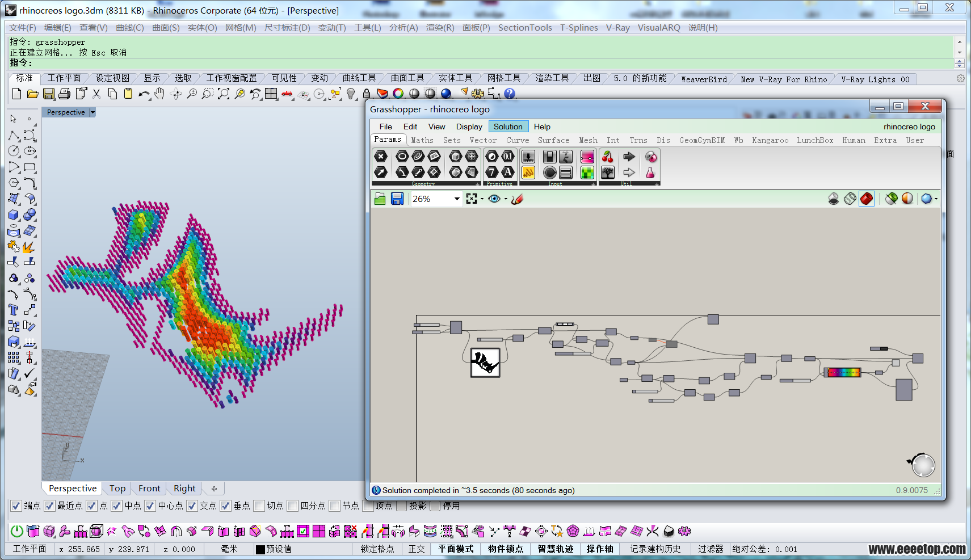The width and height of the screenshot is (971, 560).
Task: Switch to the 网格工具 toolbar tab
Action: click(504, 78)
